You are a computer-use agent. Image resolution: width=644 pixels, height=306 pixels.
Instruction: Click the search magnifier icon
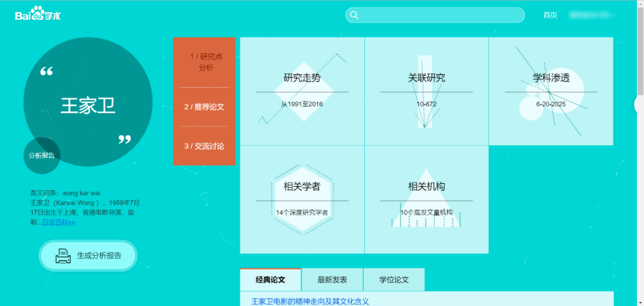pyautogui.click(x=354, y=15)
